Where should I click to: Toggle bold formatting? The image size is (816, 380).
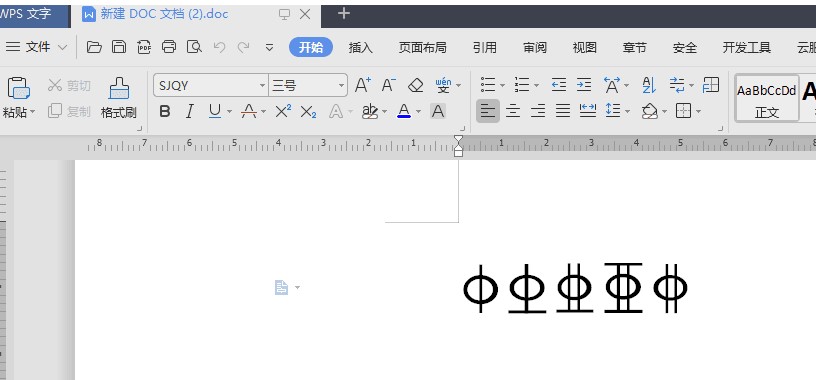[165, 111]
